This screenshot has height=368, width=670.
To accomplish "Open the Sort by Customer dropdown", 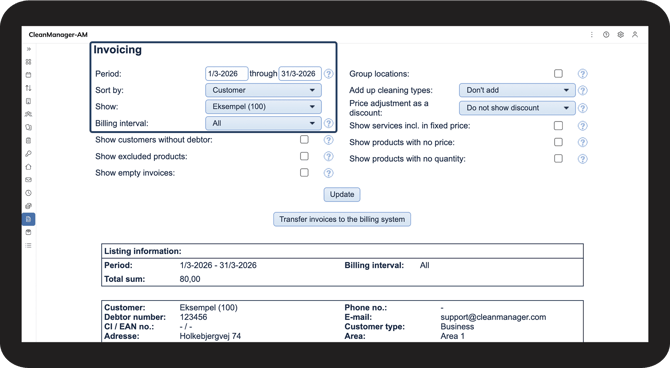I will point(263,90).
